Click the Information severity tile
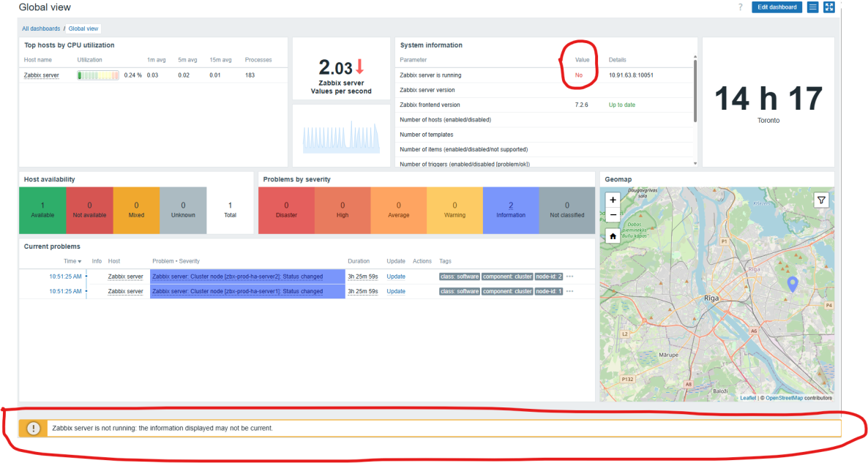868x463 pixels. 511,210
